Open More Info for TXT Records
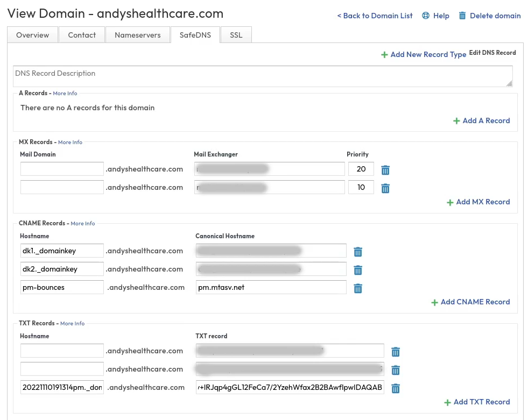528x420 pixels. click(73, 323)
